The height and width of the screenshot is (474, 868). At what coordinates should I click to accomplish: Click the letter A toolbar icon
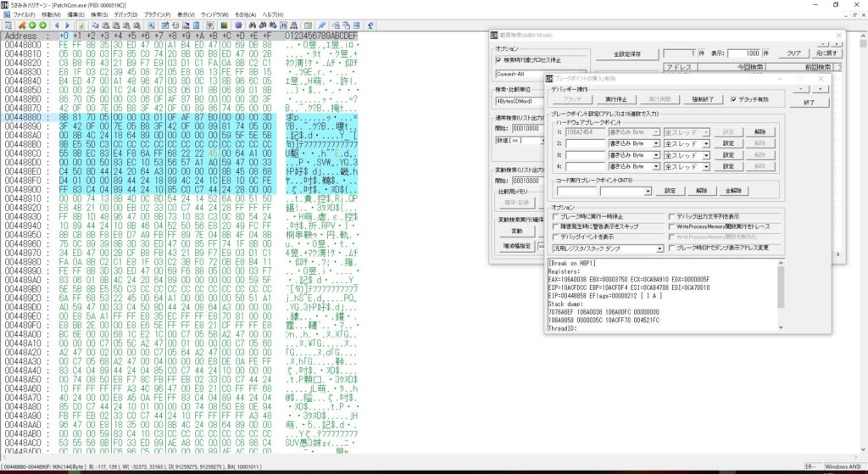click(x=151, y=25)
